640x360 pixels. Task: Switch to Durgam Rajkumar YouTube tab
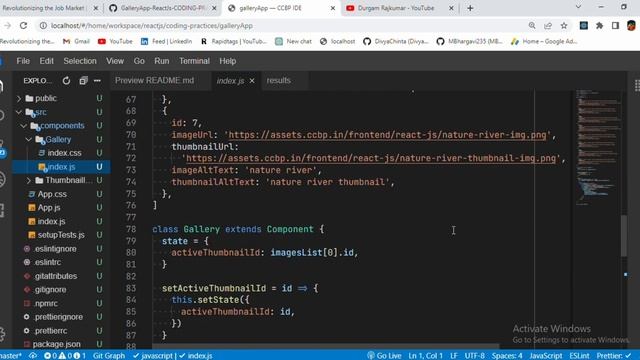[396, 8]
